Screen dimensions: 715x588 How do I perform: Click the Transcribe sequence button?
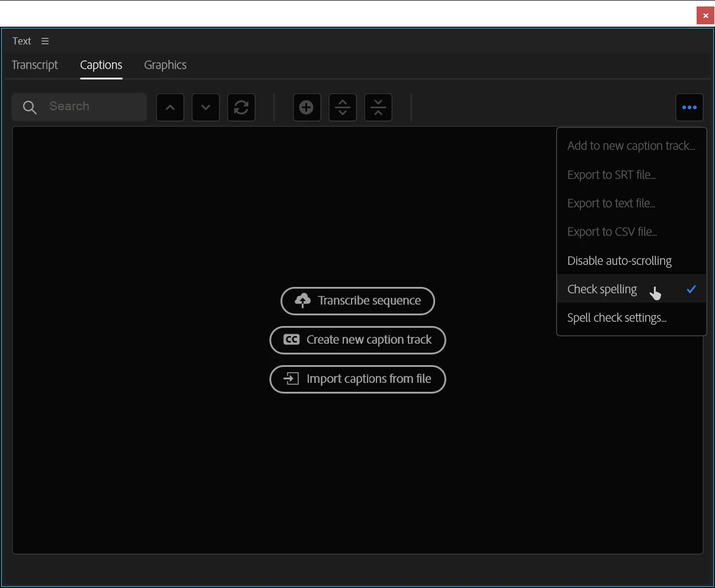(357, 301)
